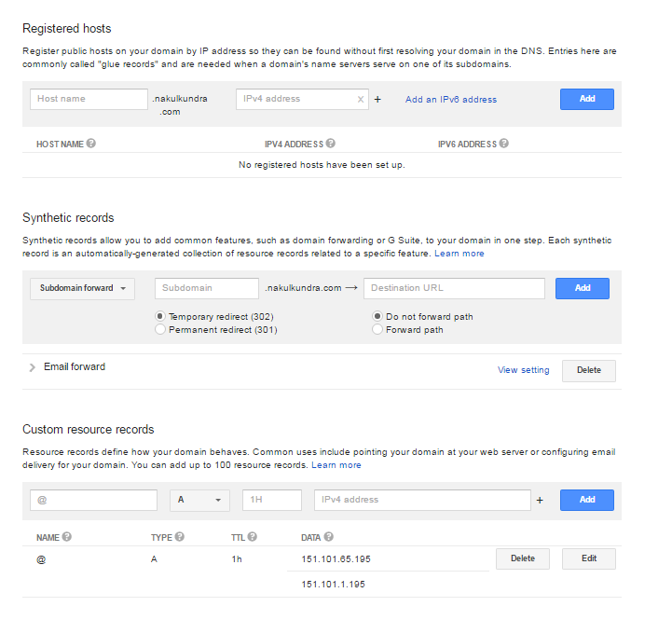Click the Destination URL input field
The height and width of the screenshot is (620, 672).
click(x=454, y=289)
